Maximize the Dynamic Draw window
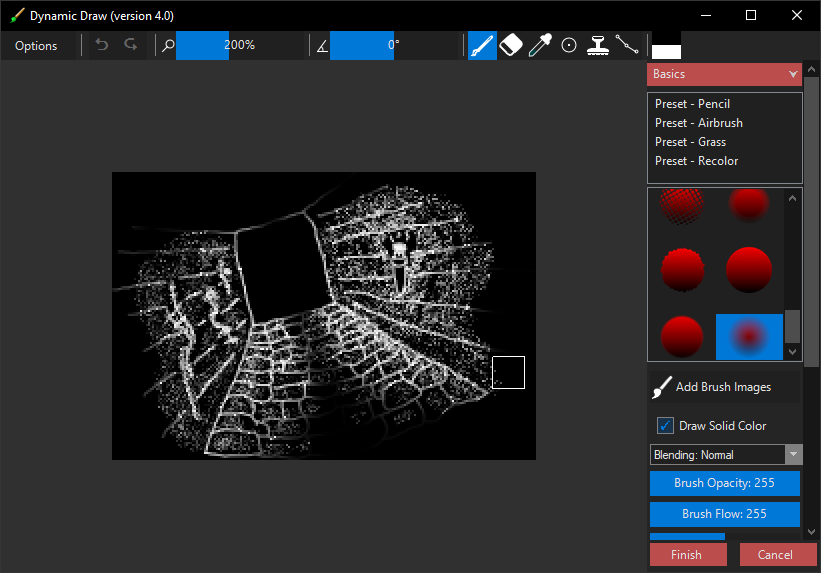821x573 pixels. click(751, 15)
